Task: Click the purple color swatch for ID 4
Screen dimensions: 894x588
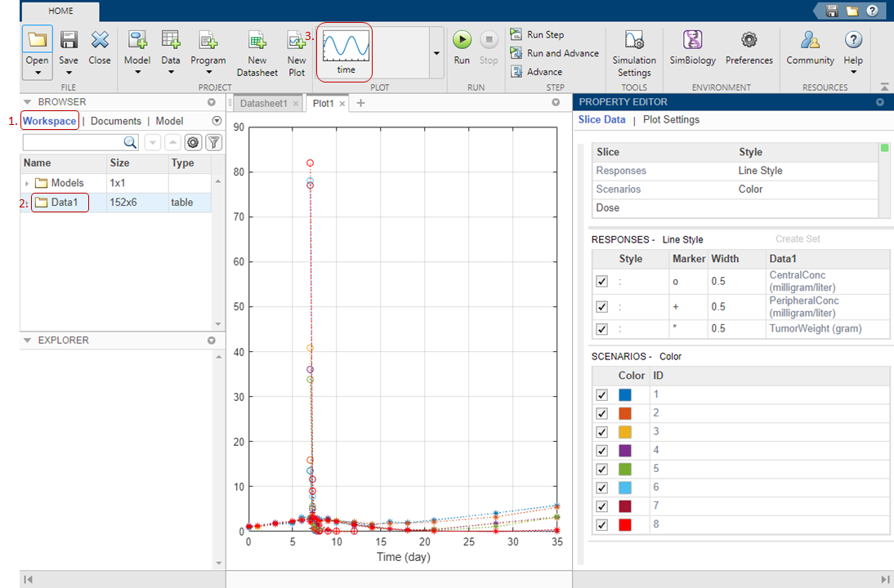Action: 625,451
